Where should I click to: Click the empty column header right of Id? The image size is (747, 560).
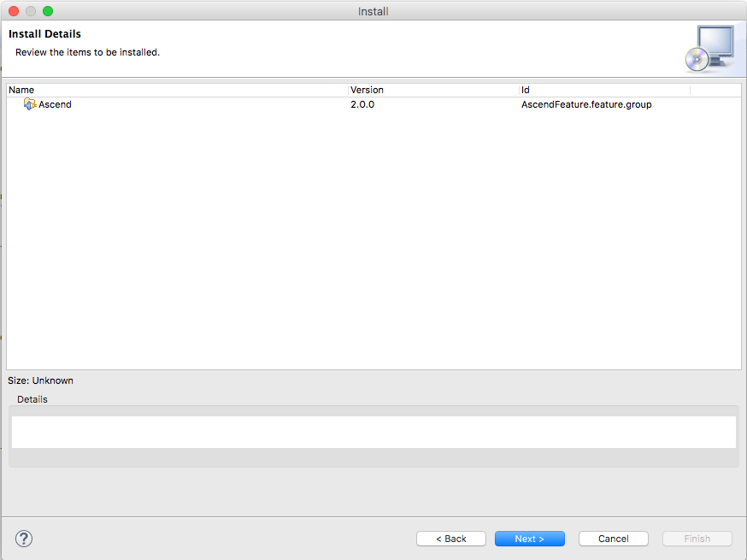(x=715, y=90)
